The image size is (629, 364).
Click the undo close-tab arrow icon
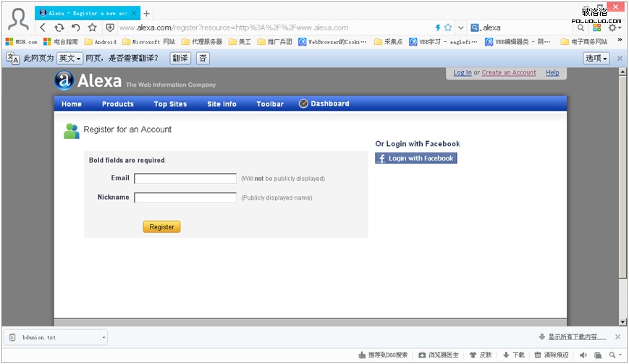tap(76, 27)
